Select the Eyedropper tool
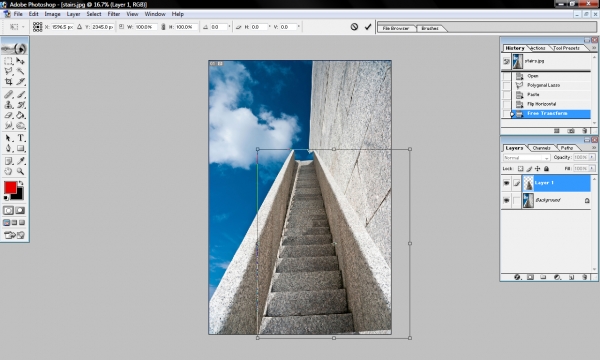The width and height of the screenshot is (600, 360). (20, 161)
